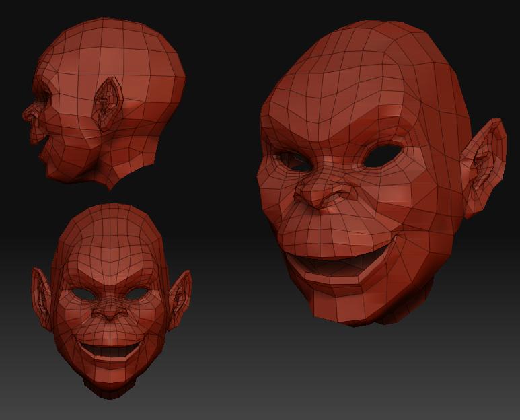Select the front-facing head model with both ears

click(x=111, y=300)
